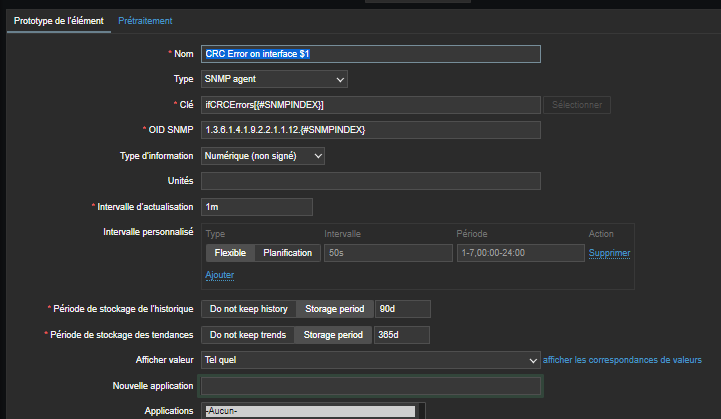721x419 pixels.
Task: Open the Afficher valeur dropdown
Action: [370, 360]
